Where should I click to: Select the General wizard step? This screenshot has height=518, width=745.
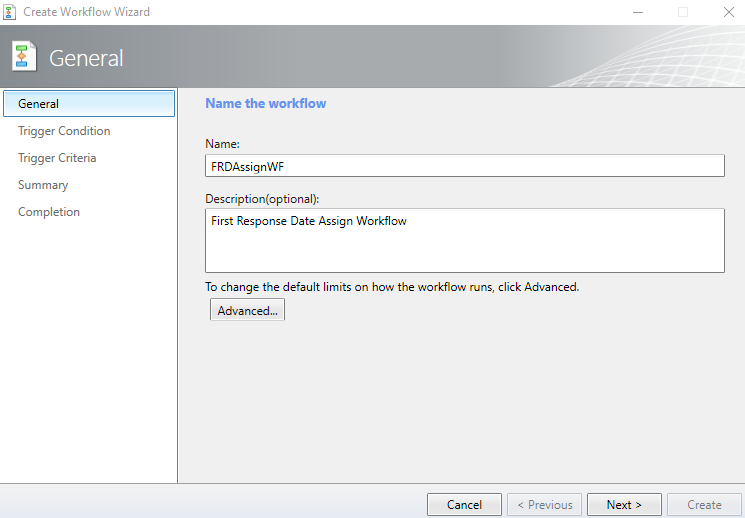pyautogui.click(x=89, y=104)
